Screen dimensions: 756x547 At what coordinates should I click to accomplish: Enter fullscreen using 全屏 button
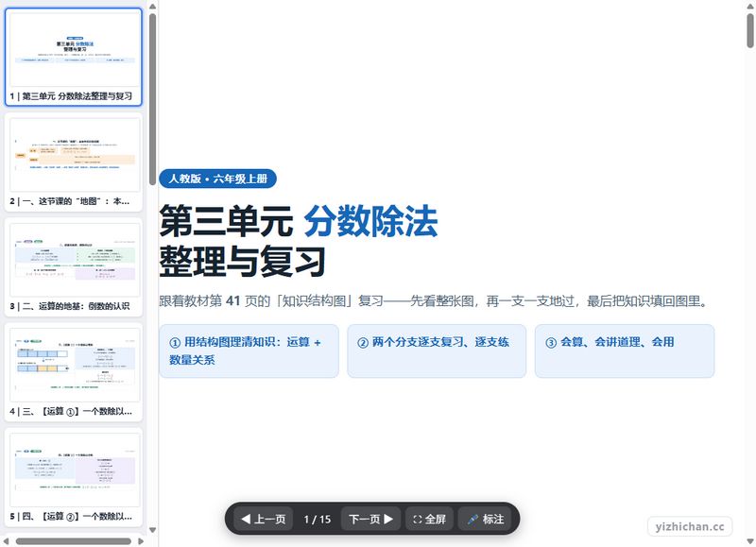(x=429, y=519)
